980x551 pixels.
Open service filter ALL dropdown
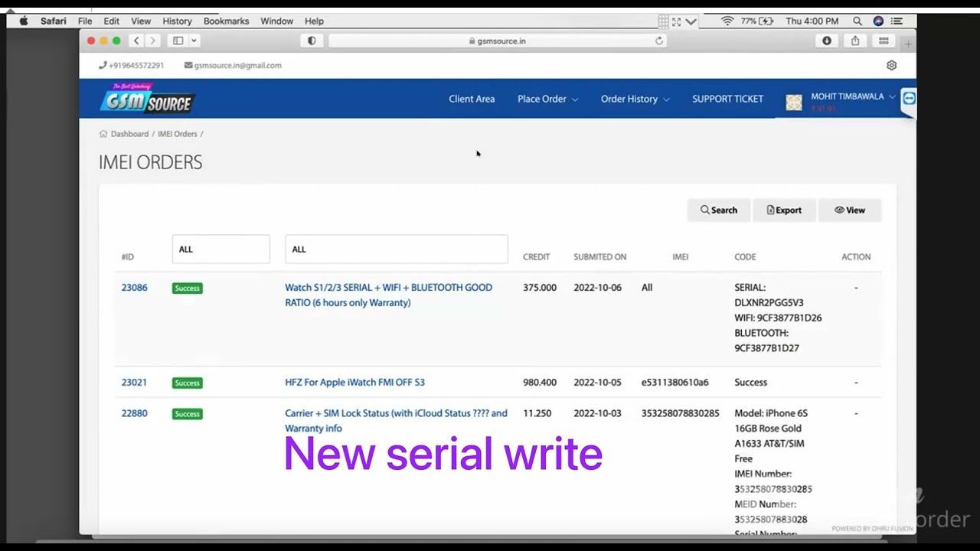pos(397,249)
